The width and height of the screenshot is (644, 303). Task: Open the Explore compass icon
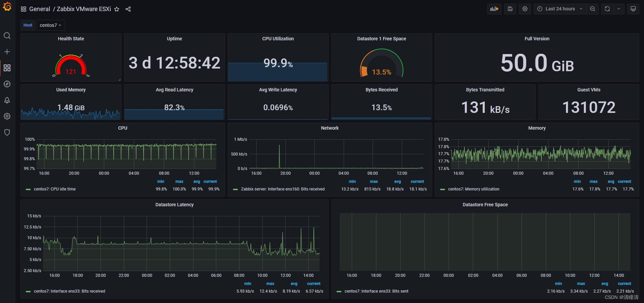coord(7,84)
